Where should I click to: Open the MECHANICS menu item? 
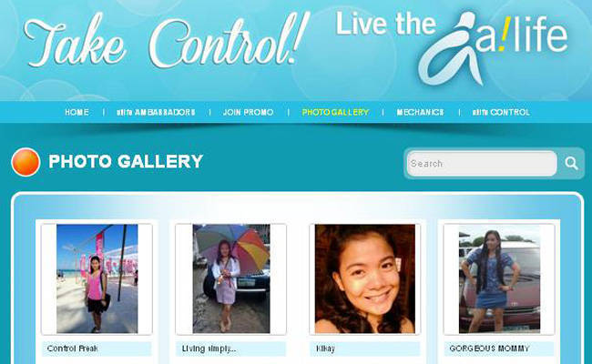pos(420,112)
